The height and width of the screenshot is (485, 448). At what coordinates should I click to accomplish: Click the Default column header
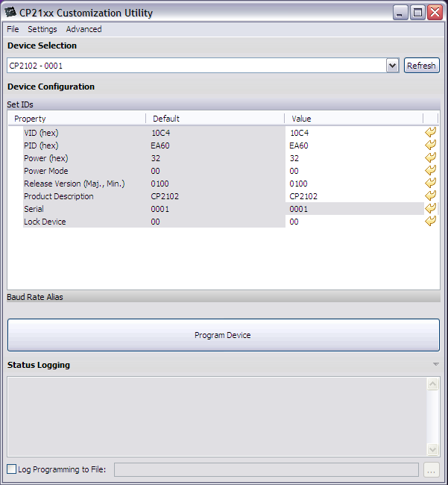click(x=215, y=119)
